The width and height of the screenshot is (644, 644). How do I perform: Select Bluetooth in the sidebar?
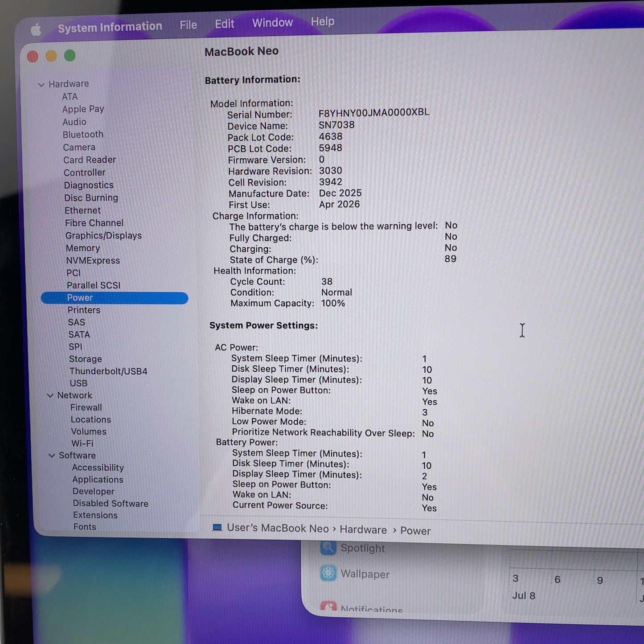[x=83, y=134]
